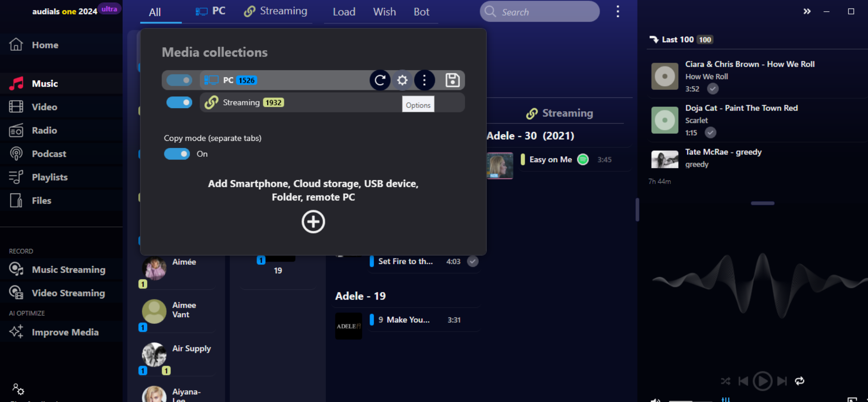The height and width of the screenshot is (402, 868).
Task: Click check mark on Ciara How We Roll
Action: pos(712,89)
